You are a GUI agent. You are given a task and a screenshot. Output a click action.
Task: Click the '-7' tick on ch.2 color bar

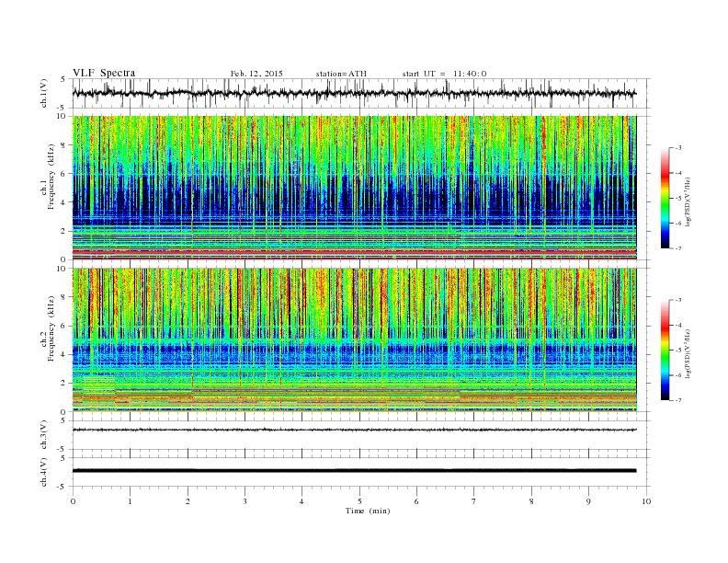click(x=679, y=400)
